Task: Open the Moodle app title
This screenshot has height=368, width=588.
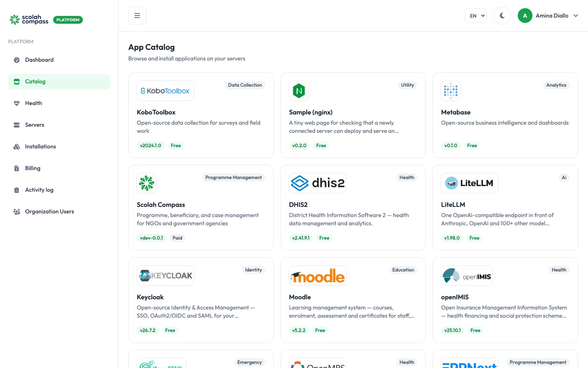Action: click(x=300, y=297)
